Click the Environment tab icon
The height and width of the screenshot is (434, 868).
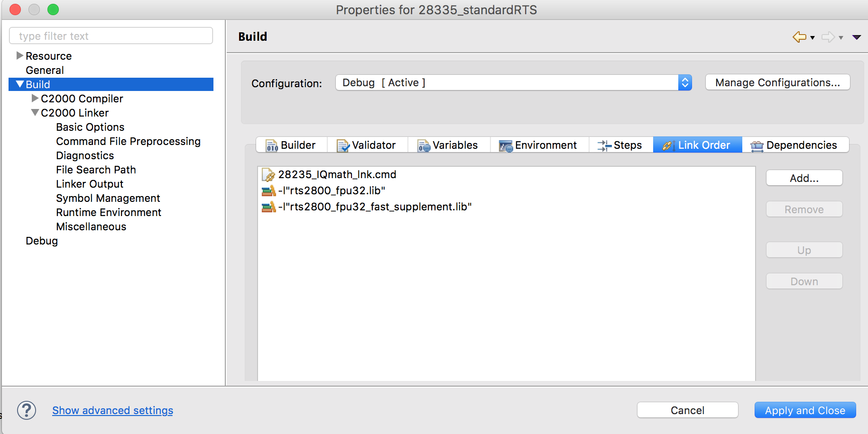(x=506, y=145)
